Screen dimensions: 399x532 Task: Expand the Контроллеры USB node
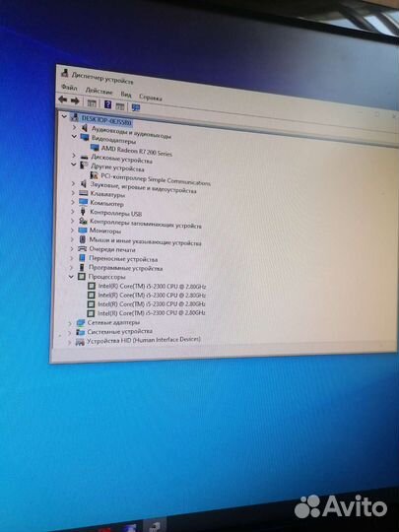pyautogui.click(x=73, y=211)
